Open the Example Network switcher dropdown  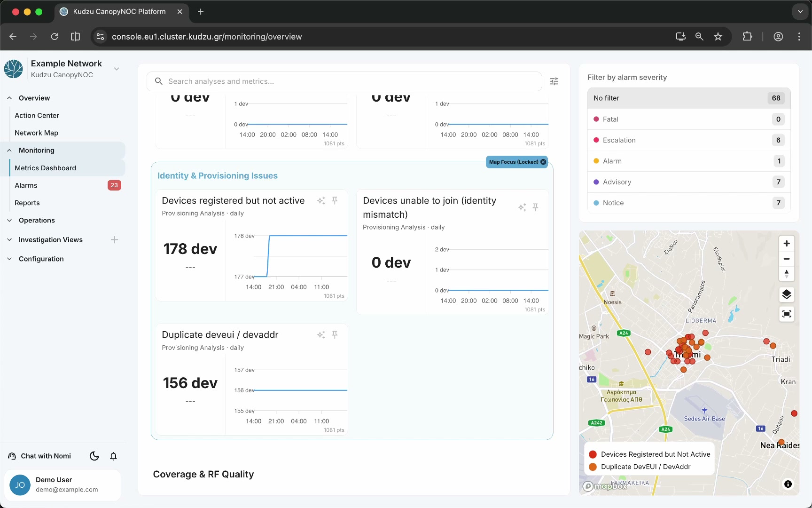point(117,69)
